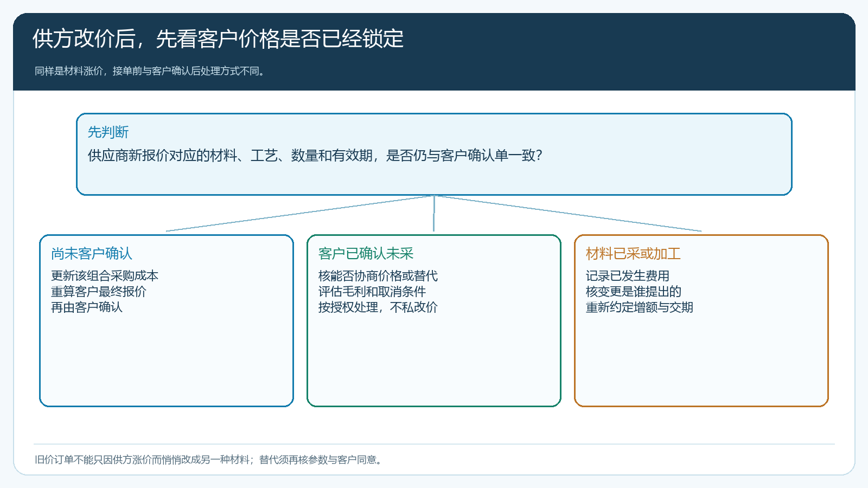Screen dimensions: 868x488
Task: Click the line 核变更是谁提出的
Action: click(x=634, y=292)
